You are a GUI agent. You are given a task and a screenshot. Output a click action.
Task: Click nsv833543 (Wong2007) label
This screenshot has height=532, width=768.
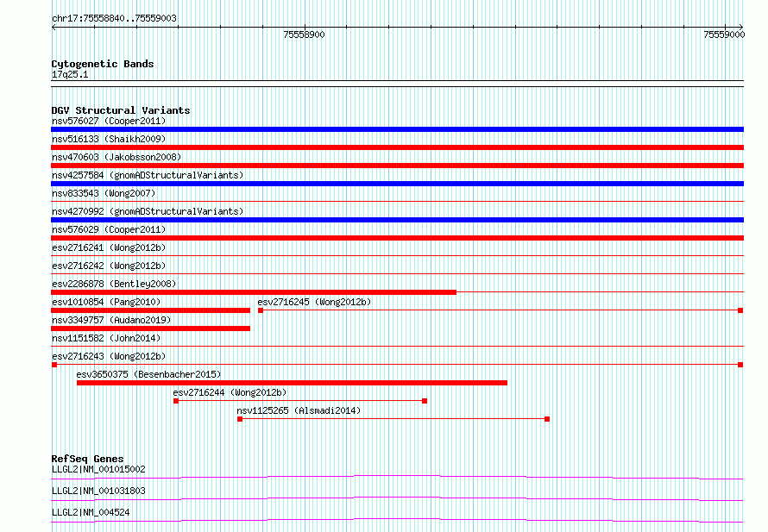(104, 193)
